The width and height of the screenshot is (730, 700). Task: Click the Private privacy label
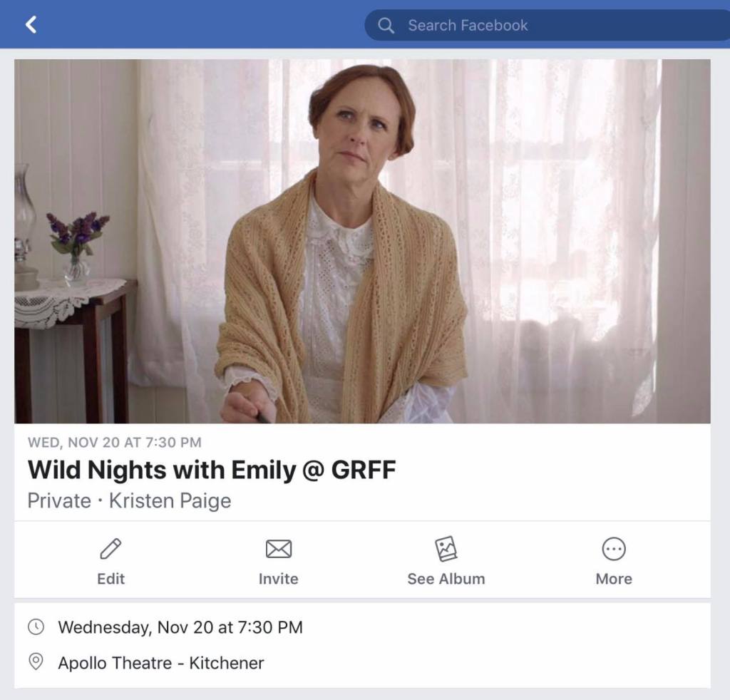[59, 501]
